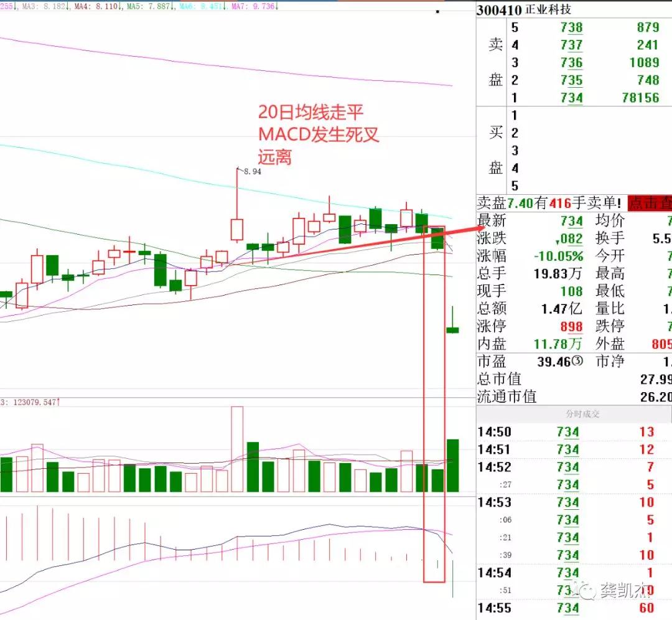The height and width of the screenshot is (620, 672).
Task: Click the tallest hollow volume bar
Action: pos(237,449)
